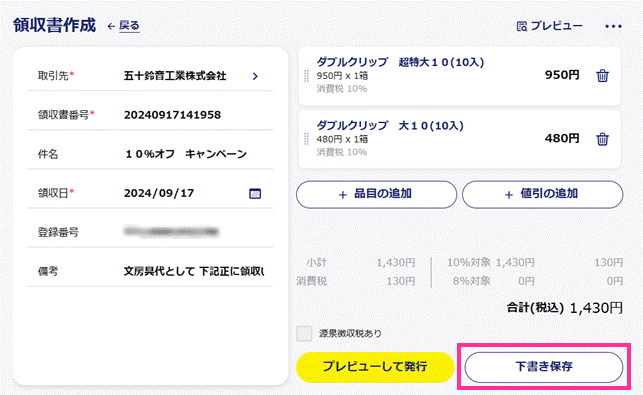Edit the 領収書番号 field 20240917141958
The width and height of the screenshot is (643, 395).
(172, 115)
